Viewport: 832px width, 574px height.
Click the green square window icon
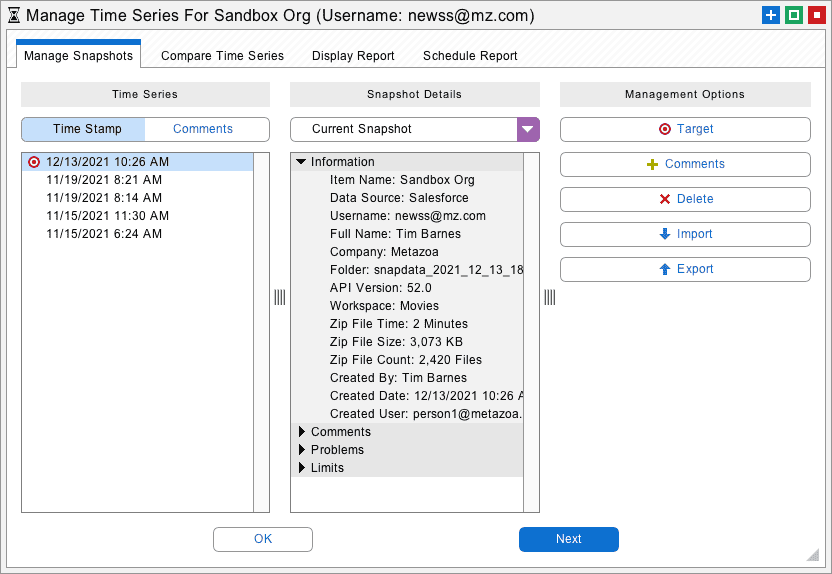point(793,15)
